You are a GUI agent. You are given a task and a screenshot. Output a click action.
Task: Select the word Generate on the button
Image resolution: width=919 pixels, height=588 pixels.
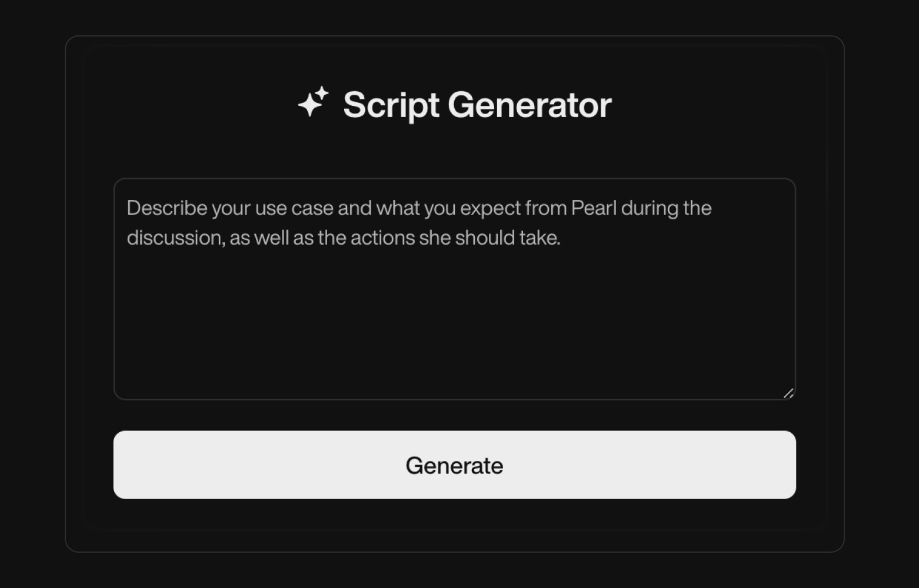click(453, 465)
